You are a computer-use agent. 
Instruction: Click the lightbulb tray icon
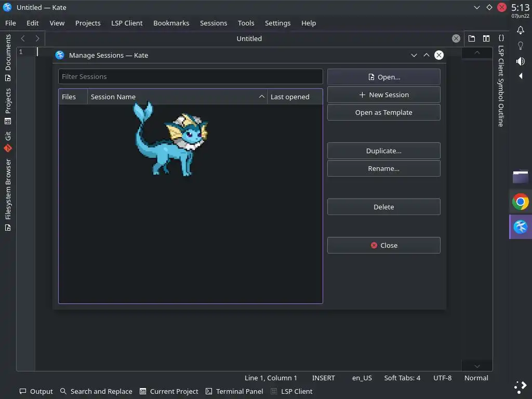click(x=521, y=46)
